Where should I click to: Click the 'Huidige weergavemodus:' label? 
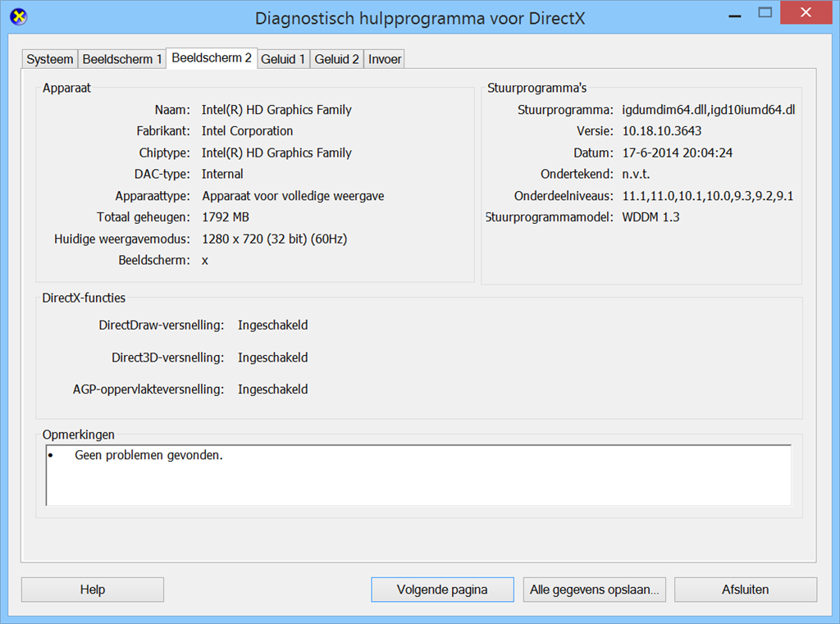point(122,239)
